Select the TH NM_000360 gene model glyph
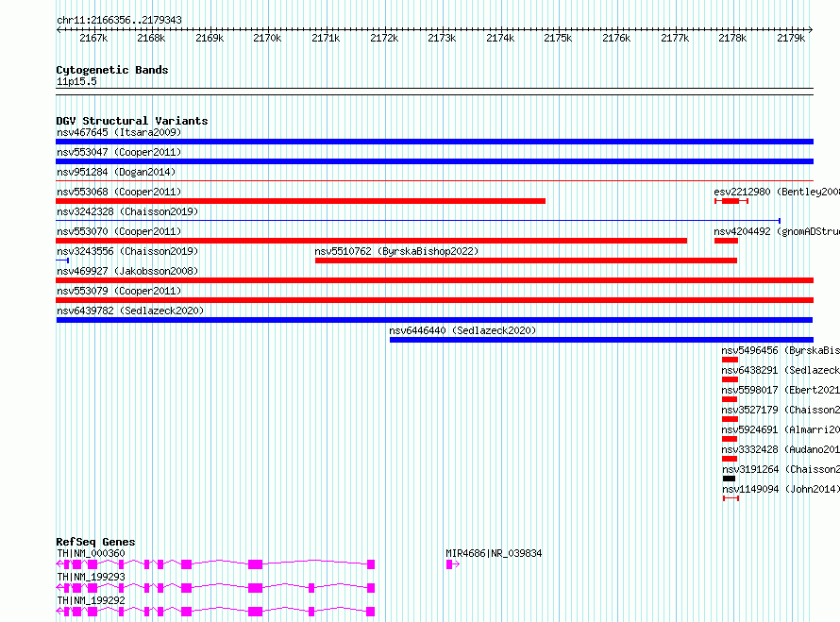The height and width of the screenshot is (622, 840). [x=215, y=564]
